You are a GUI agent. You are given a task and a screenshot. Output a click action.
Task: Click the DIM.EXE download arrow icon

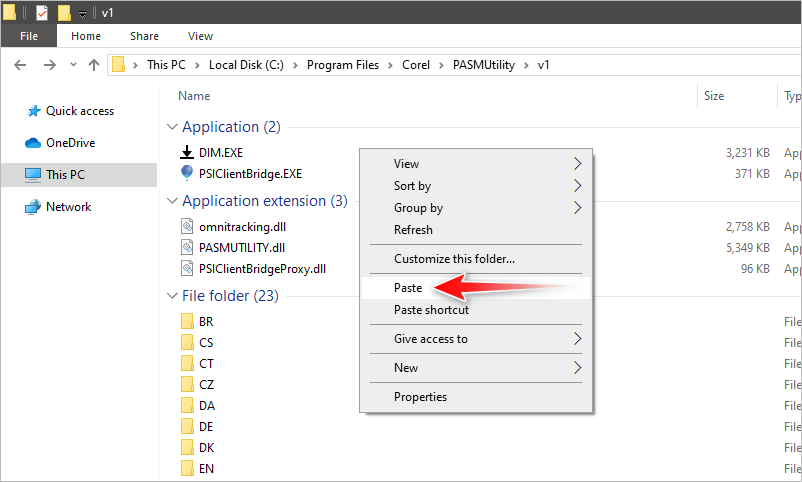[186, 153]
